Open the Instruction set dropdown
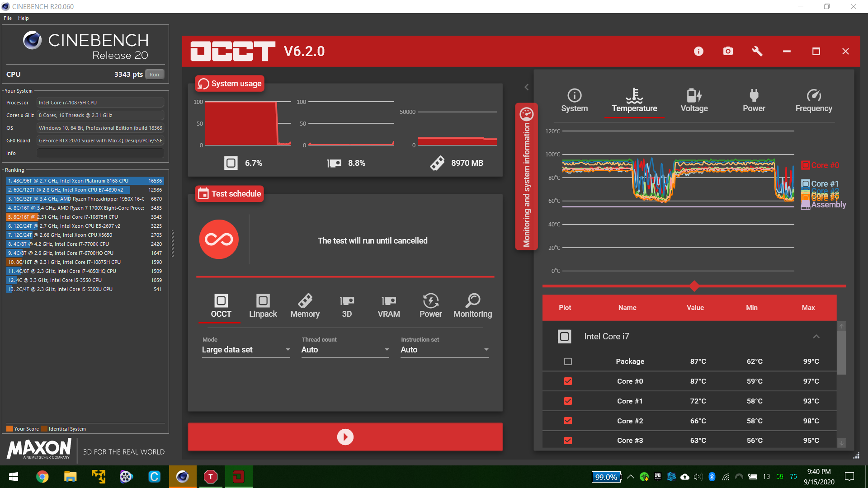Image resolution: width=868 pixels, height=488 pixels. coord(444,350)
